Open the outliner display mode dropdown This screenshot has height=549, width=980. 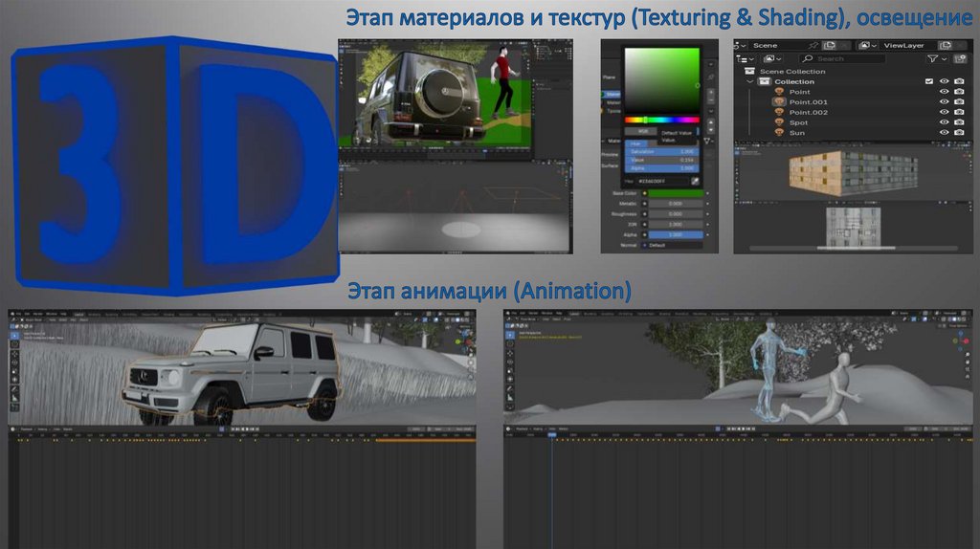point(773,58)
